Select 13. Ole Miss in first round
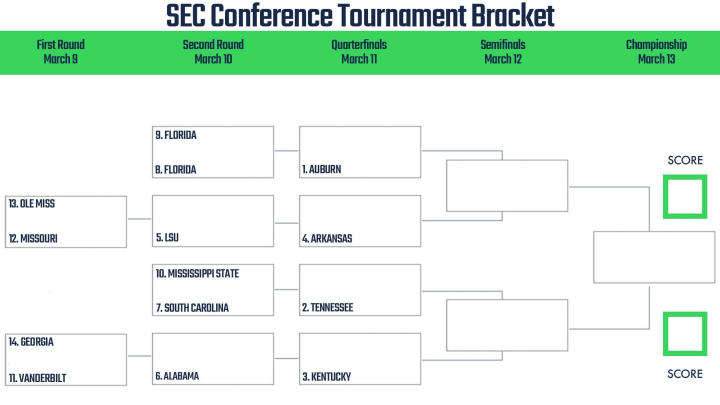720x405 pixels. coord(32,204)
